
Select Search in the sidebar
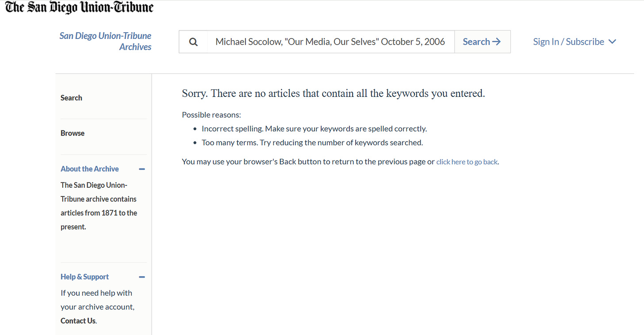click(x=71, y=98)
